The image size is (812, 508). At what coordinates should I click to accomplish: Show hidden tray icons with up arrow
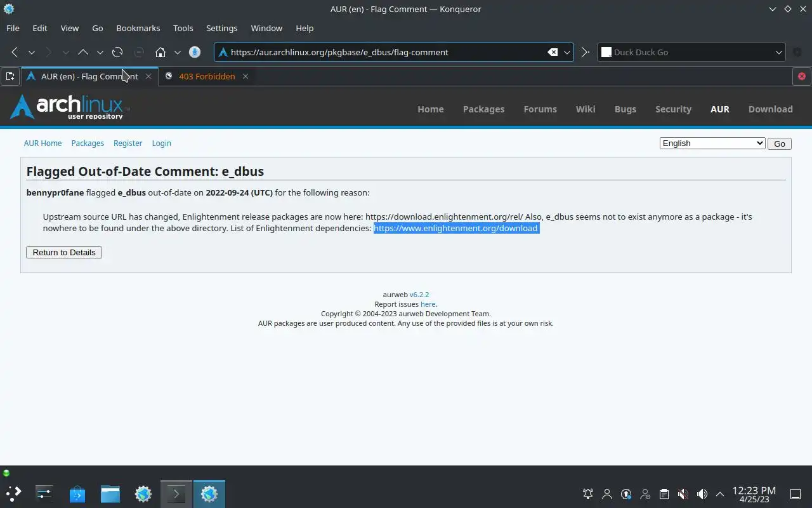[x=720, y=494]
